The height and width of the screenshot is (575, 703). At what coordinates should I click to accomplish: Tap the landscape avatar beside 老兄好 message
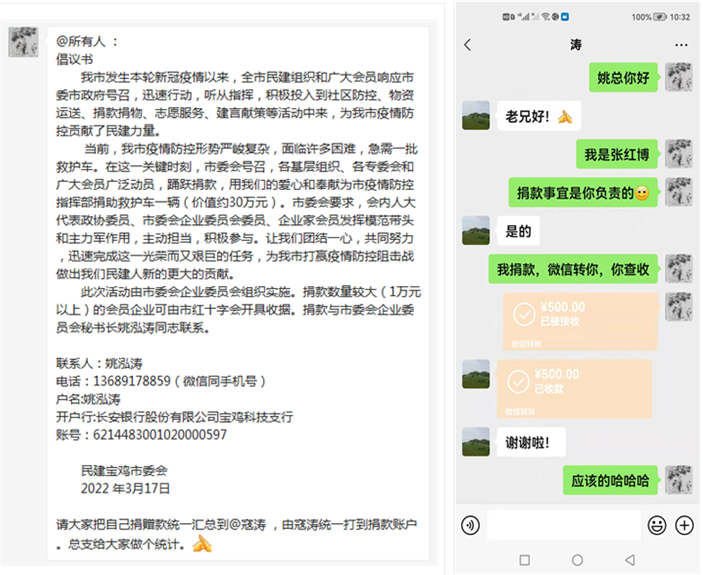pyautogui.click(x=476, y=115)
